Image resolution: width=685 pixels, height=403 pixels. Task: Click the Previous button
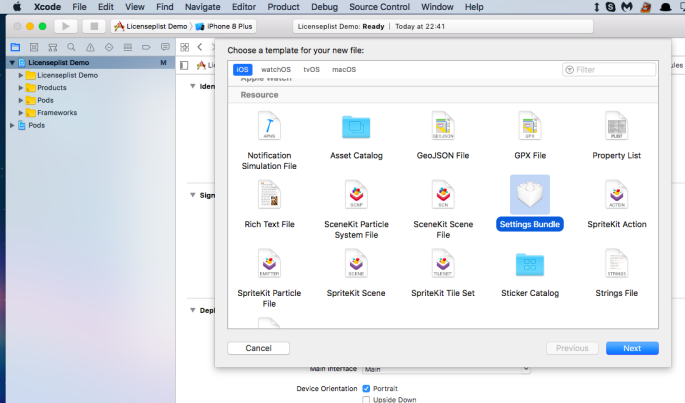coord(572,348)
